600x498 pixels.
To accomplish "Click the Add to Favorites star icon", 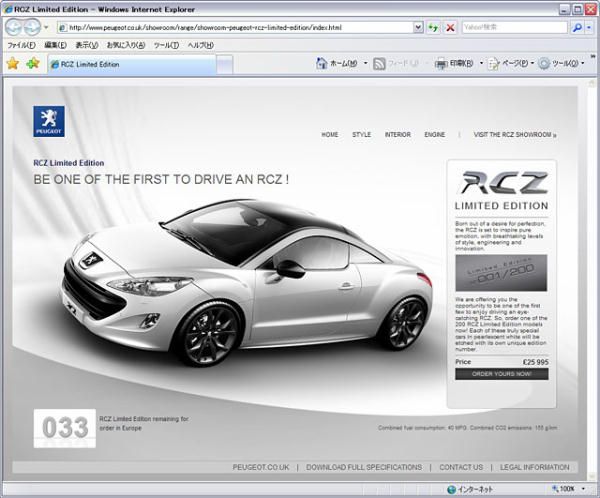I will point(33,63).
